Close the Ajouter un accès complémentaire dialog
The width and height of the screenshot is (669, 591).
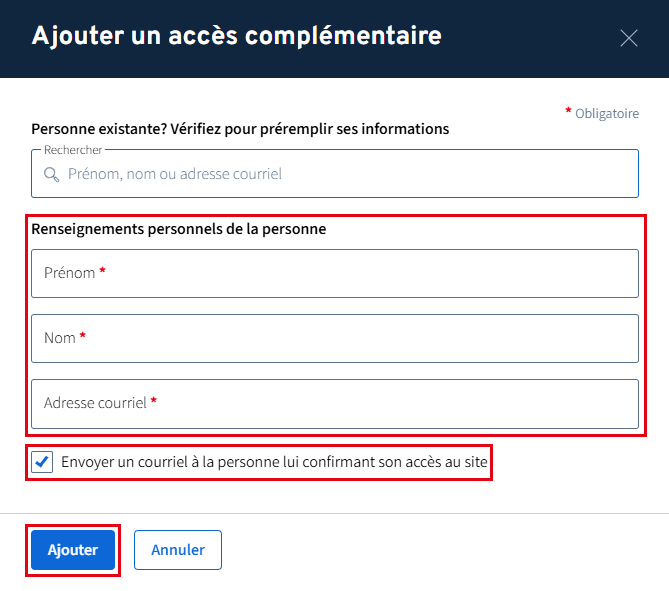coord(629,38)
